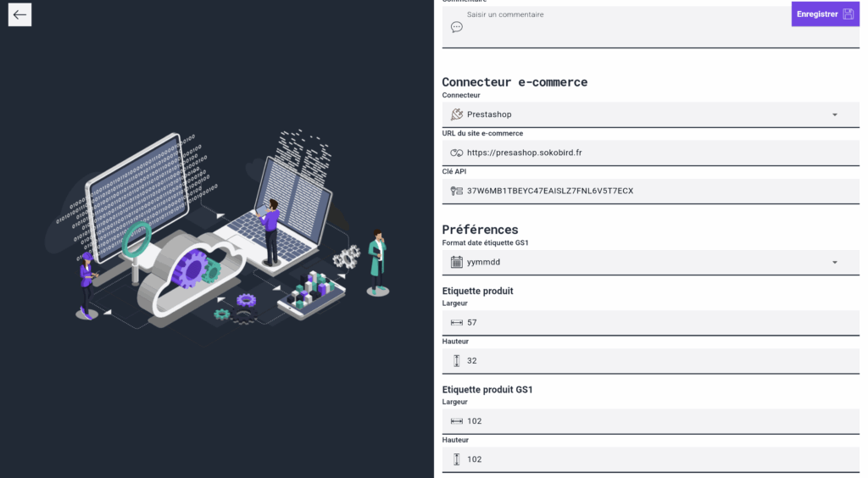Viewport: 868px width, 478px height.
Task: Click the Etiquette produit width value 57
Action: pos(471,323)
